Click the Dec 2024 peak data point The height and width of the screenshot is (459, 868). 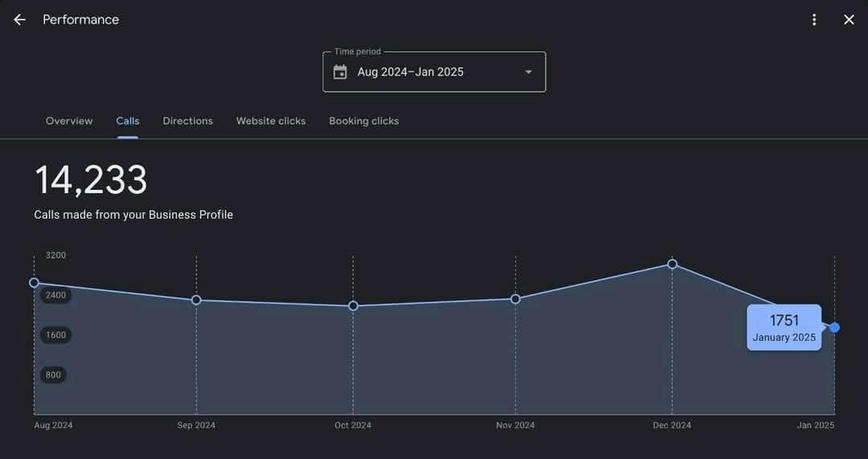coord(672,264)
